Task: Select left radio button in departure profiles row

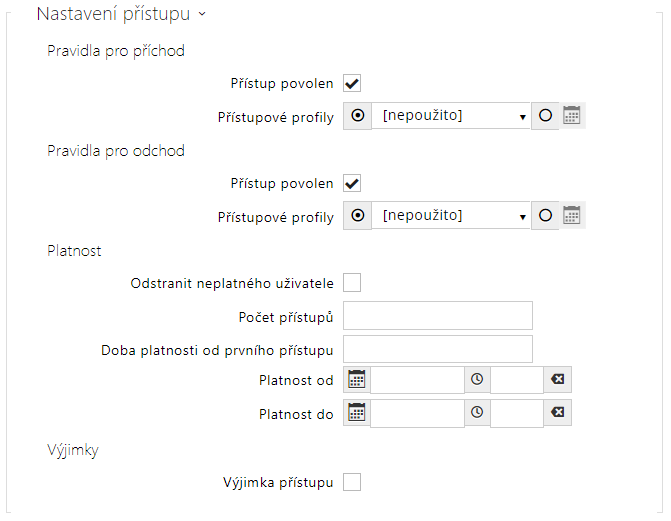Action: point(357,215)
